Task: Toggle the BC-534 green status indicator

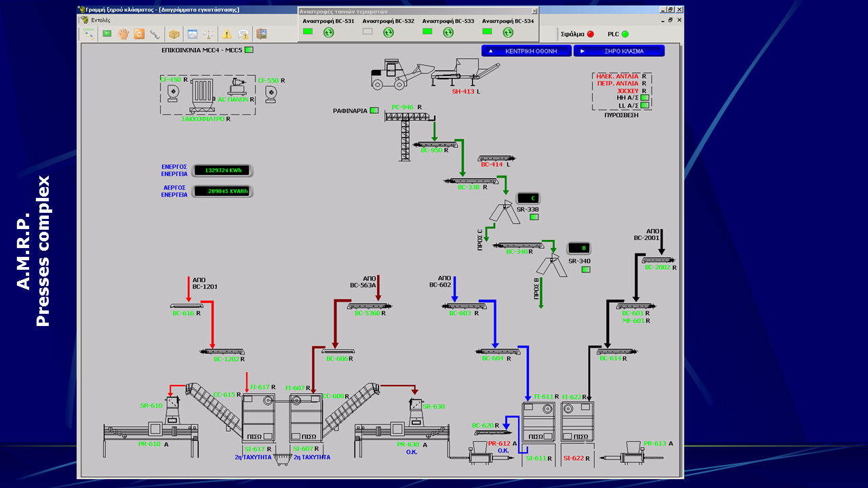Action: (x=487, y=31)
